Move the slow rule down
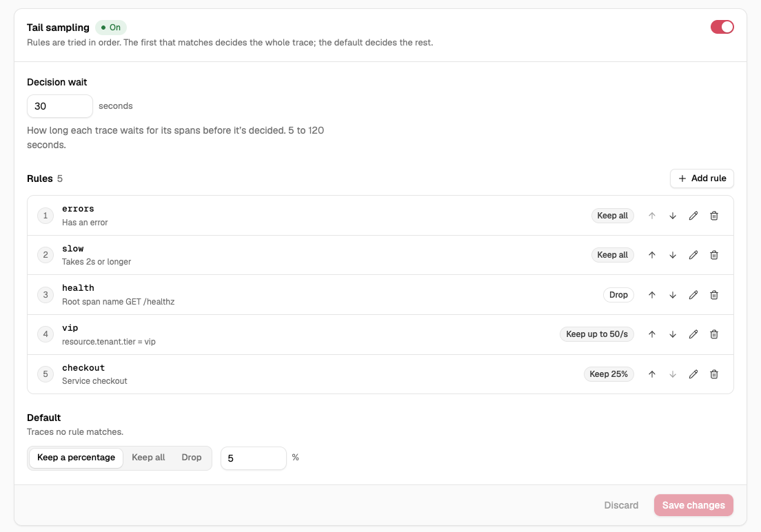 pos(673,255)
